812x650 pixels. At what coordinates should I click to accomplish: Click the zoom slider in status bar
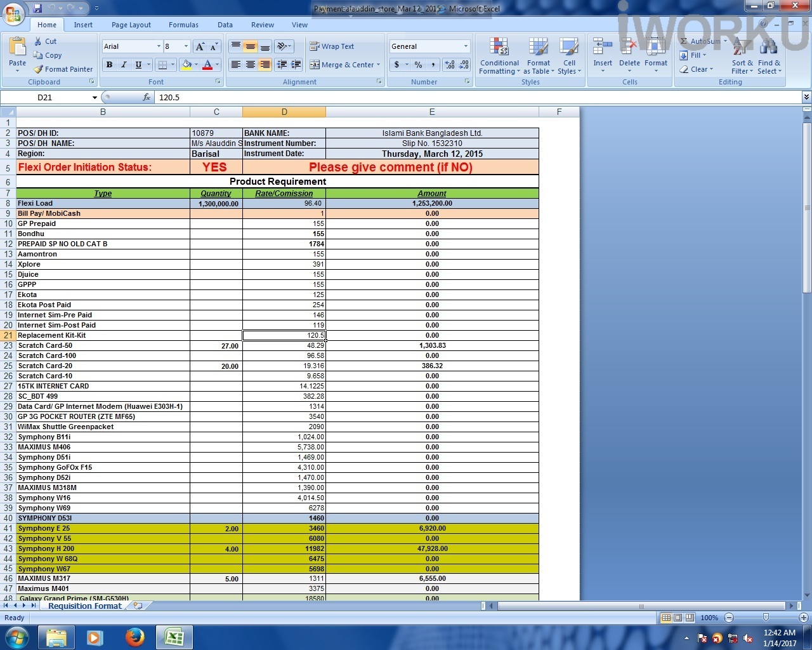click(x=766, y=618)
